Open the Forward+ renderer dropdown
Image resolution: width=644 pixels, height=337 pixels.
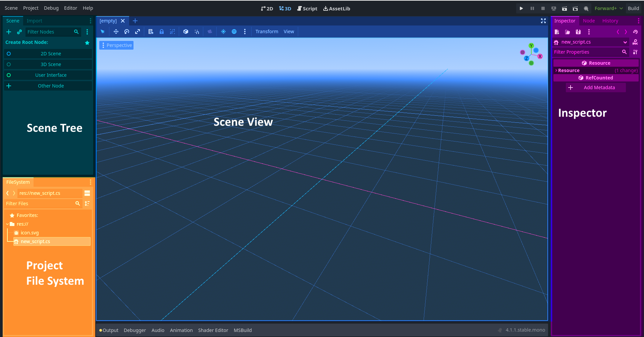coord(608,8)
